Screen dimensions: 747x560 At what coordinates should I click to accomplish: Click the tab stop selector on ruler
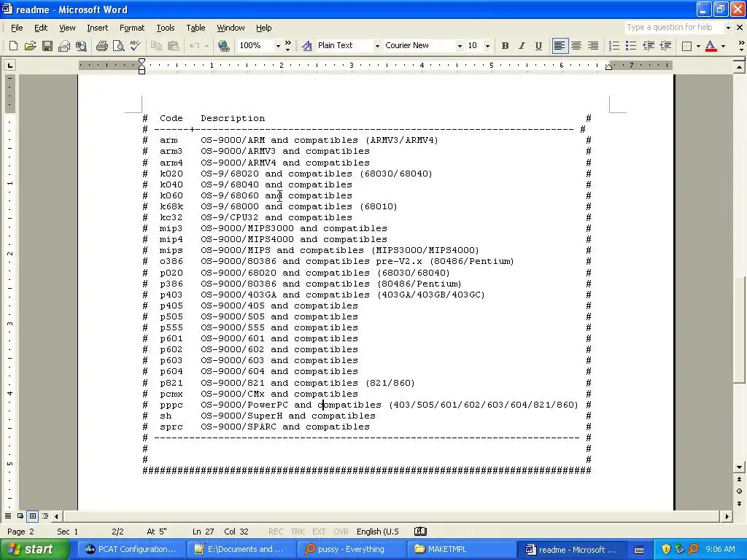(9, 65)
